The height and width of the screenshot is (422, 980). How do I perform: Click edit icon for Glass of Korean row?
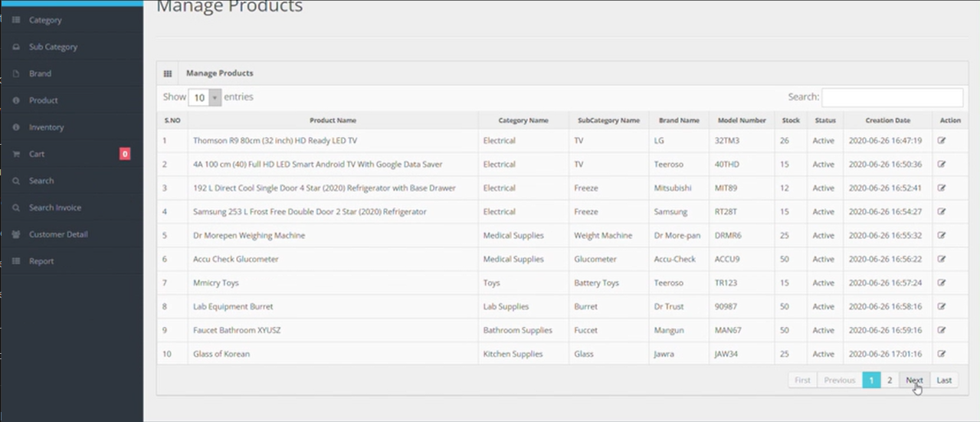[x=942, y=354]
